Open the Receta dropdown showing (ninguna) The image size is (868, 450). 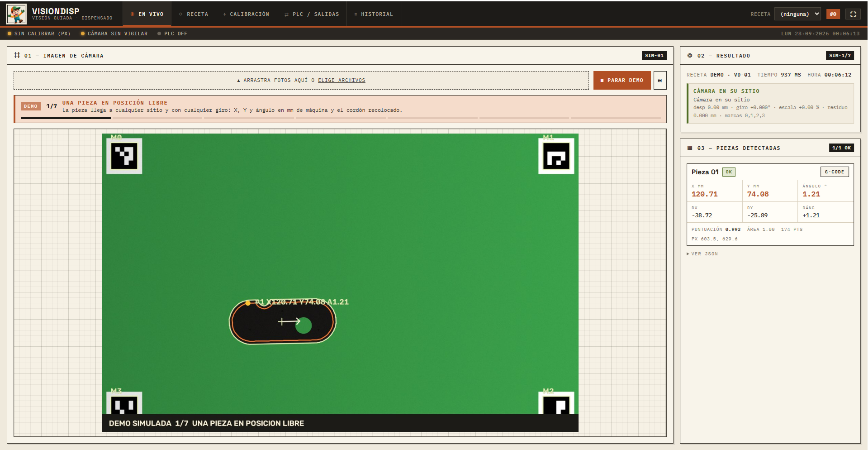797,14
